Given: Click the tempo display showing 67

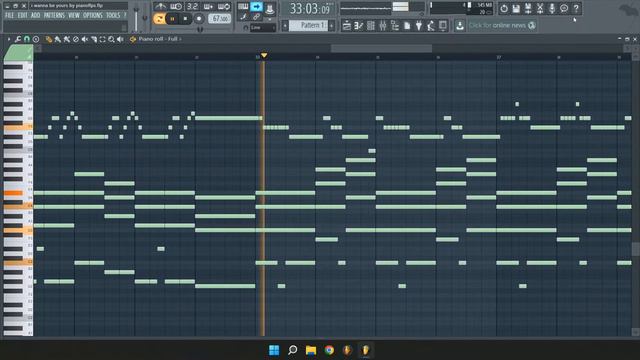Looking at the screenshot, I should tap(220, 19).
